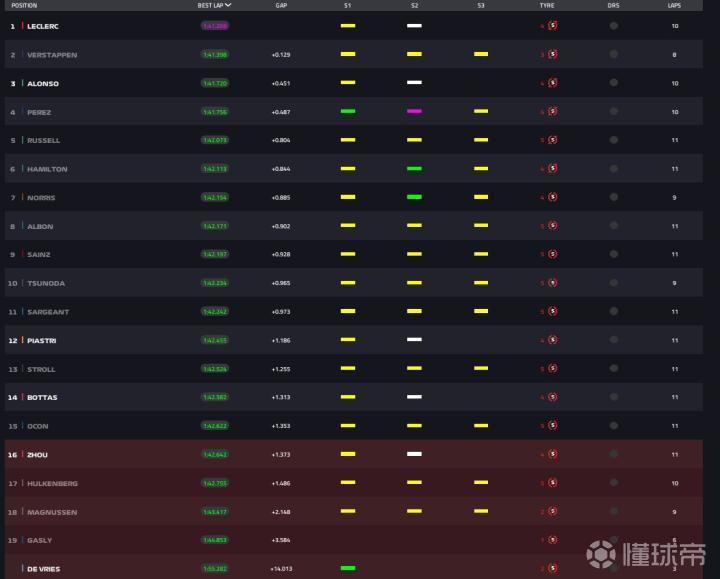Click Leclerc's soft tyre icon
The image size is (720, 579).
point(552,26)
